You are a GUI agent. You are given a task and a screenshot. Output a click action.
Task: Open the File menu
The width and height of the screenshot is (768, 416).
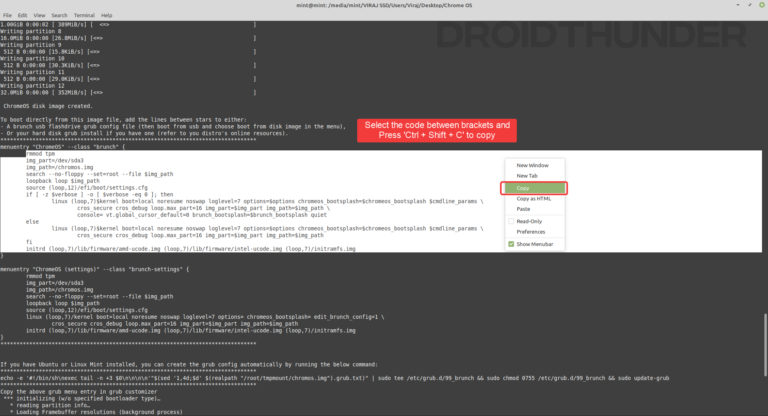[x=7, y=16]
